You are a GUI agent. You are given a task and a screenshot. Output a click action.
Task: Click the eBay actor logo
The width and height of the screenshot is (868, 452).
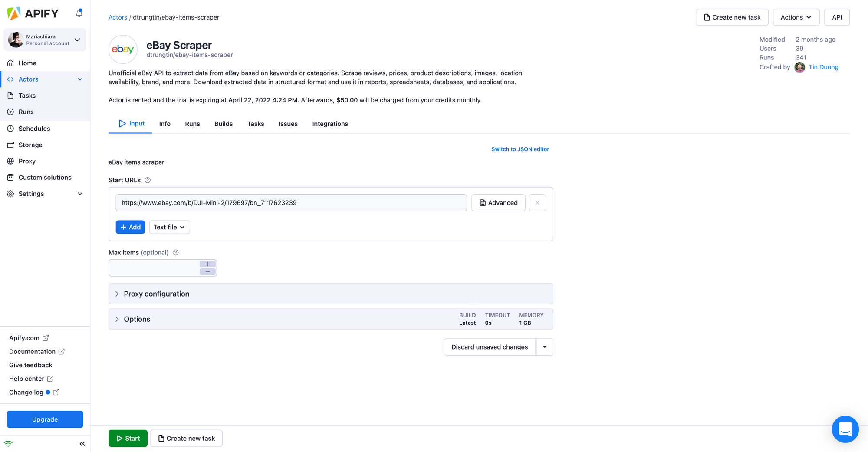coord(123,49)
